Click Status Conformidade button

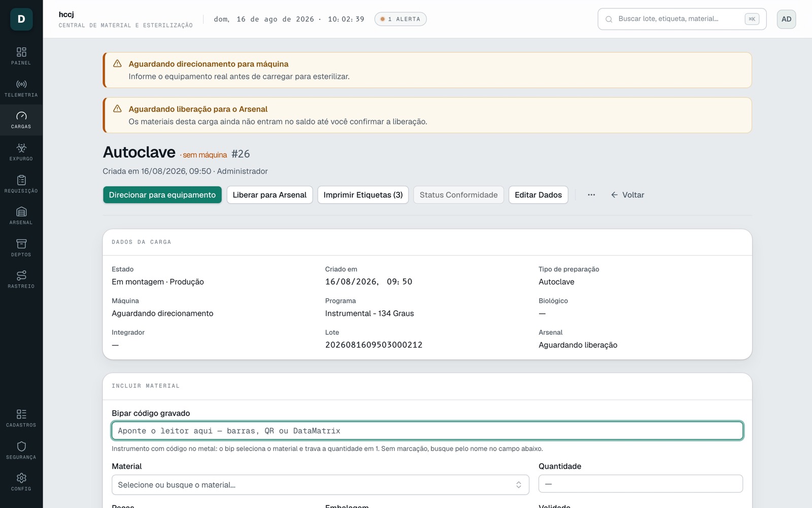pos(459,195)
